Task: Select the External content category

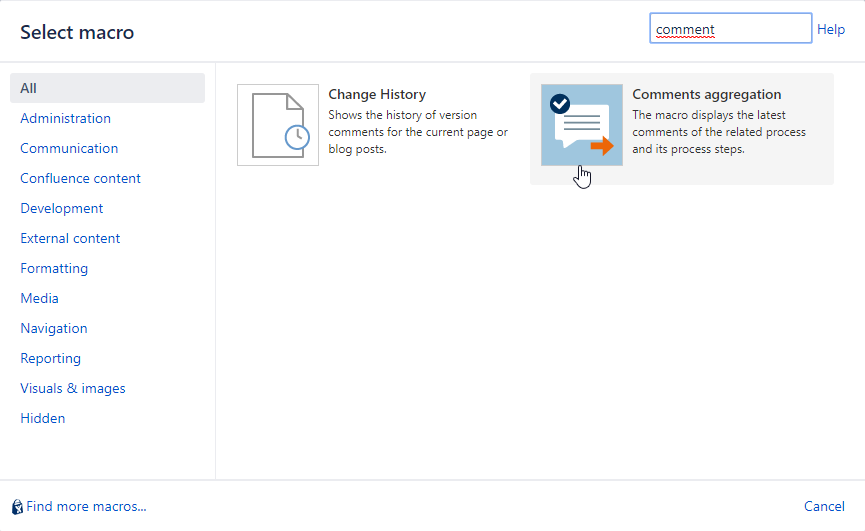Action: coord(70,238)
